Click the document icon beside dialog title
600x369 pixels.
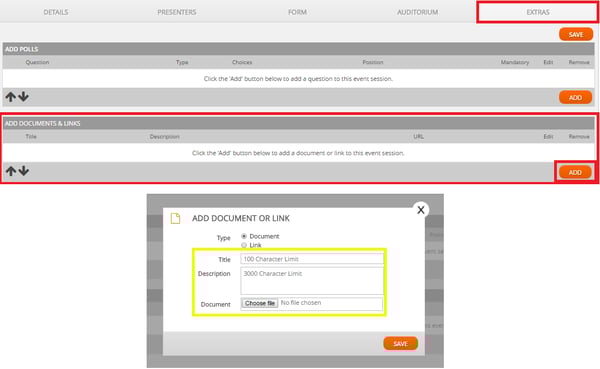coord(175,218)
